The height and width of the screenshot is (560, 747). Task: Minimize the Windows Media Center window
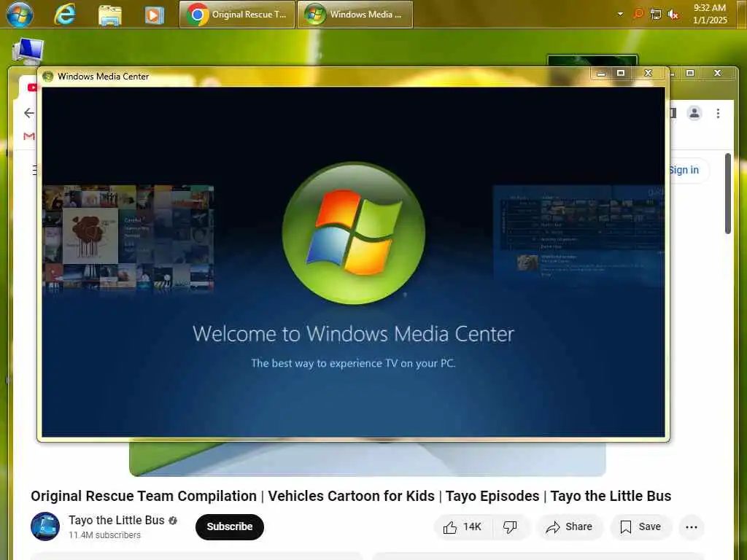(601, 74)
